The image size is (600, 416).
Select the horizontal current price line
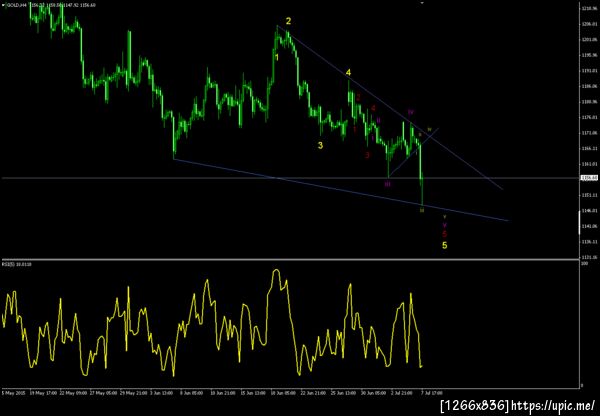click(290, 178)
